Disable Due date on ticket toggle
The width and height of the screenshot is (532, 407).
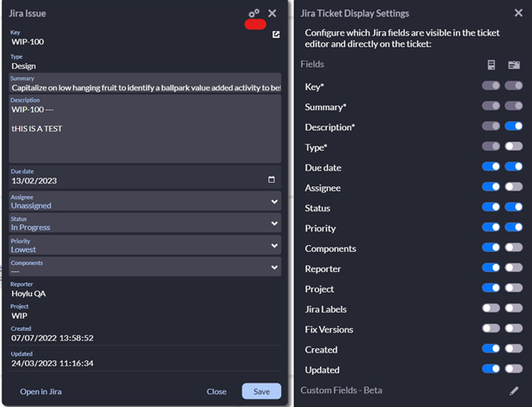[x=514, y=166]
